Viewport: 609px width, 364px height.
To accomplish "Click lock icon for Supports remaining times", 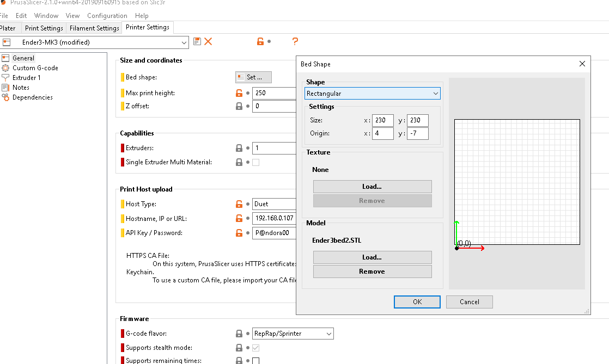I will click(239, 361).
